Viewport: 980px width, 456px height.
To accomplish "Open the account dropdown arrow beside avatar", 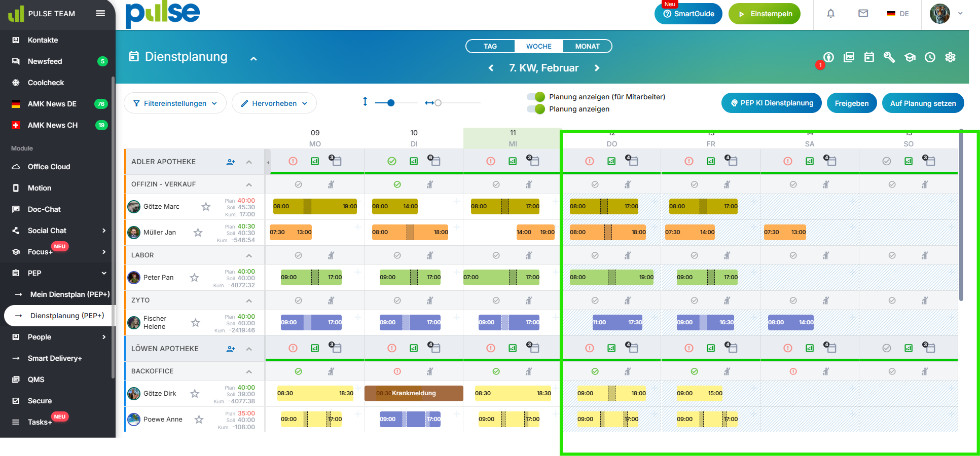I will 960,14.
